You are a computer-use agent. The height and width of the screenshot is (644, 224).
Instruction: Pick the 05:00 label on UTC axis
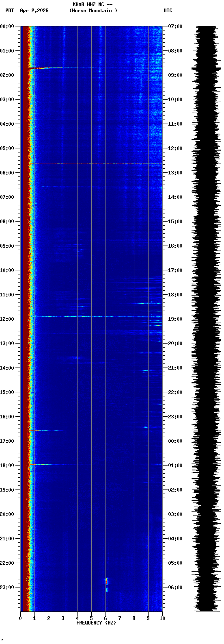tap(175, 563)
